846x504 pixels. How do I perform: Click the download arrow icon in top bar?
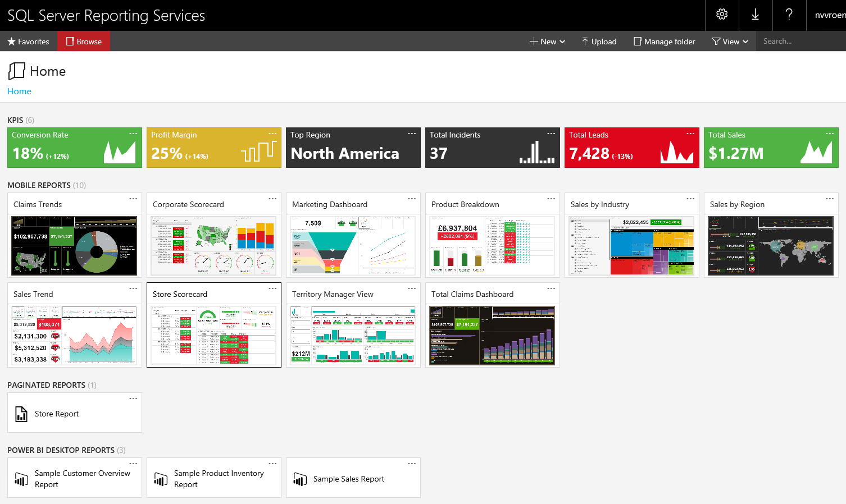pyautogui.click(x=755, y=15)
